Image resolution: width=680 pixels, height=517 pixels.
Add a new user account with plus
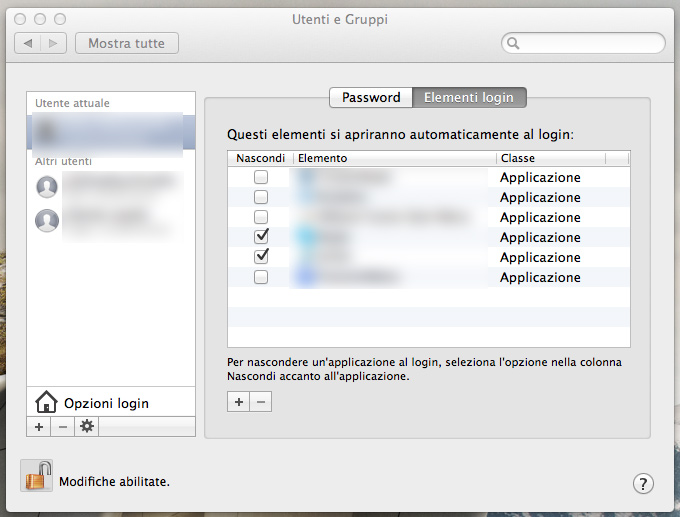click(39, 427)
